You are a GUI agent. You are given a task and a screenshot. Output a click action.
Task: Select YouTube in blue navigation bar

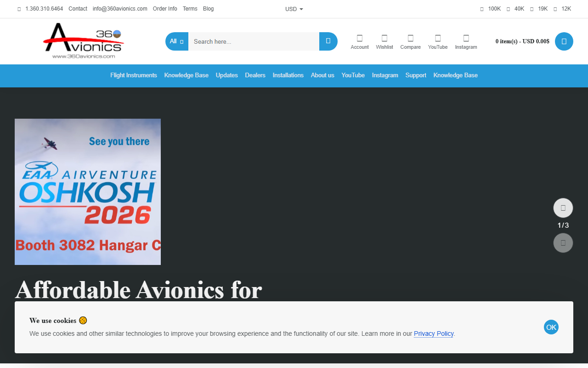pos(353,75)
